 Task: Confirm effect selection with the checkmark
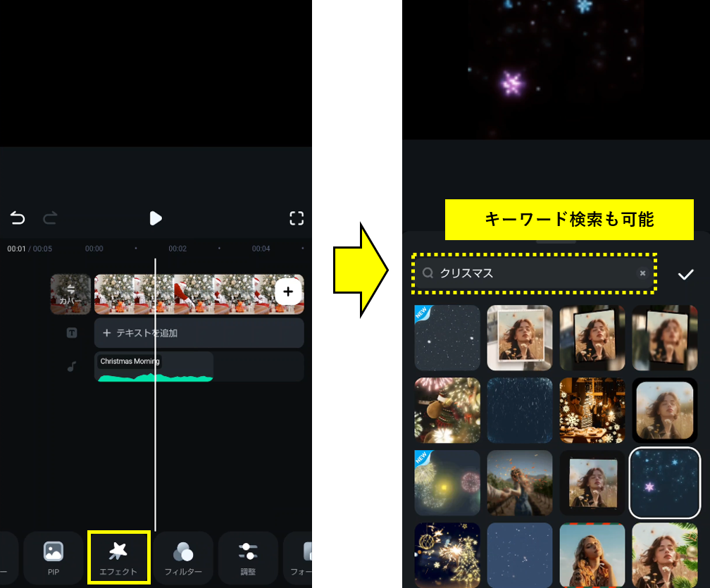(x=685, y=274)
